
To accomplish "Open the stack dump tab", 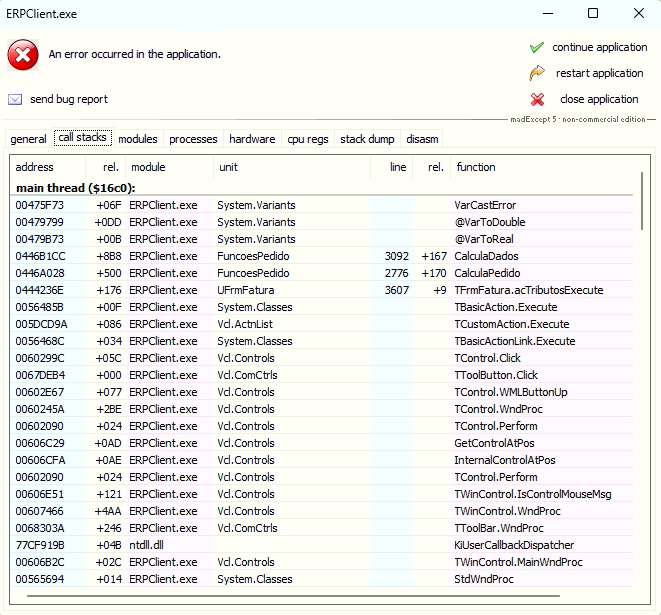I will [x=367, y=139].
